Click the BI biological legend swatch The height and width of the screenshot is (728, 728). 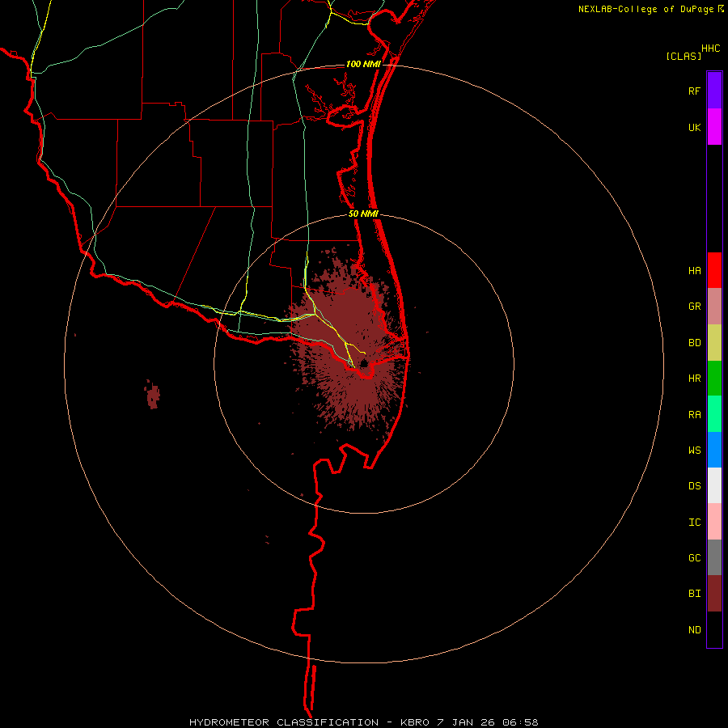(x=714, y=594)
